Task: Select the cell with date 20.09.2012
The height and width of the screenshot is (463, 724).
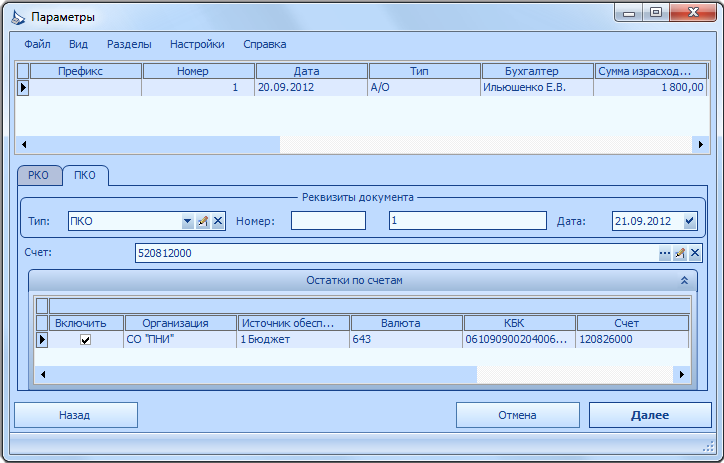Action: pos(311,87)
